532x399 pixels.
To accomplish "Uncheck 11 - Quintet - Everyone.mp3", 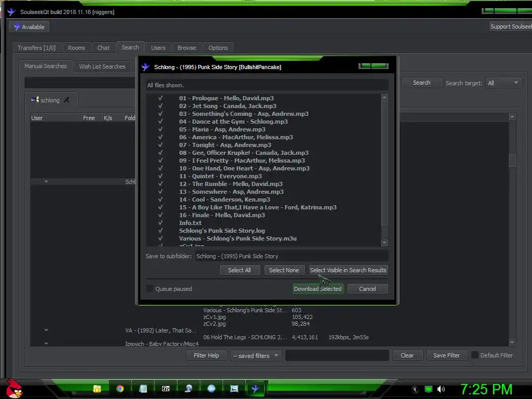I will click(x=160, y=176).
